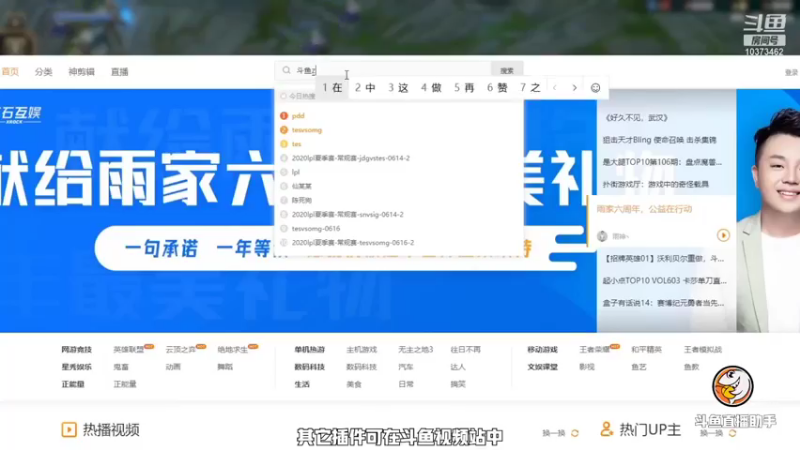This screenshot has width=800, height=450.
Task: Click the orange play icon beside 雨神
Action: tap(723, 235)
